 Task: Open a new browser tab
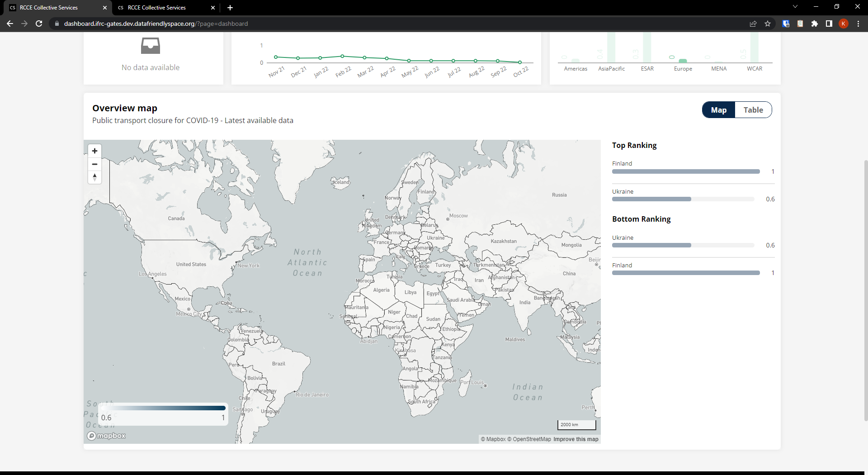230,8
